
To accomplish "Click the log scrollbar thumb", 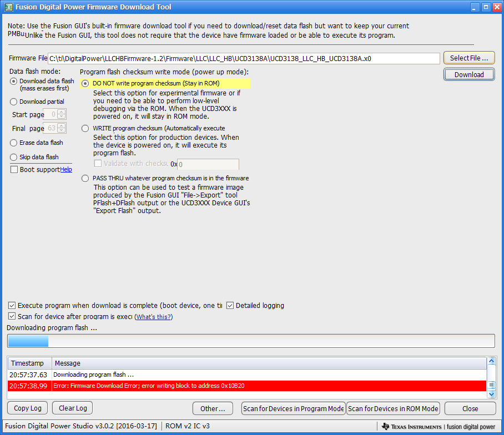I will (x=491, y=385).
